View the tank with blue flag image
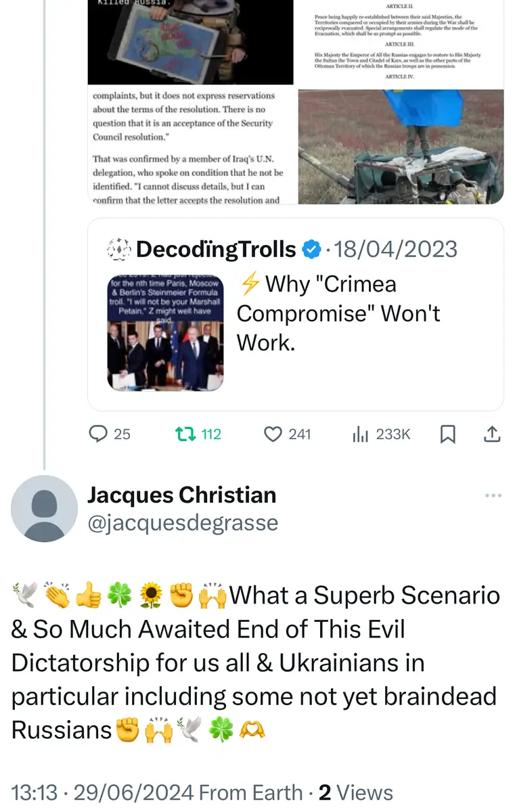This screenshot has height=812, width=515. pos(401,147)
